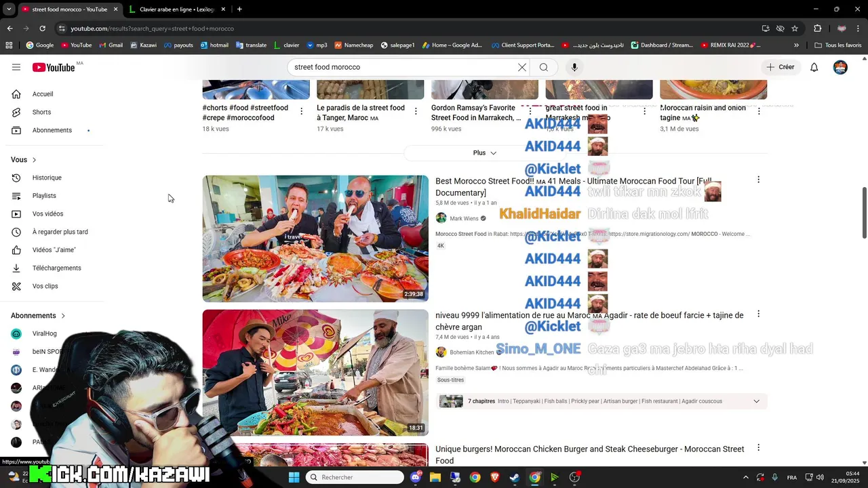
Task: Open the Bohemian Kitchen channel link
Action: tap(471, 352)
